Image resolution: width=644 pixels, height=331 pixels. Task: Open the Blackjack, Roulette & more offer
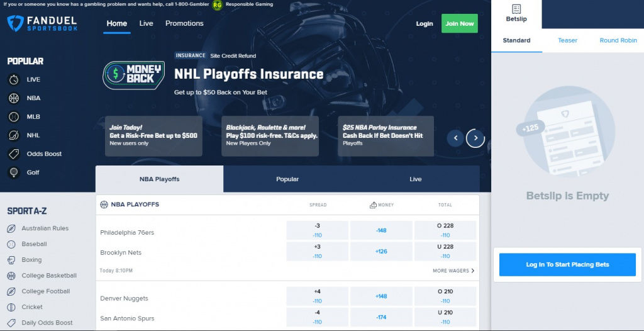point(270,136)
